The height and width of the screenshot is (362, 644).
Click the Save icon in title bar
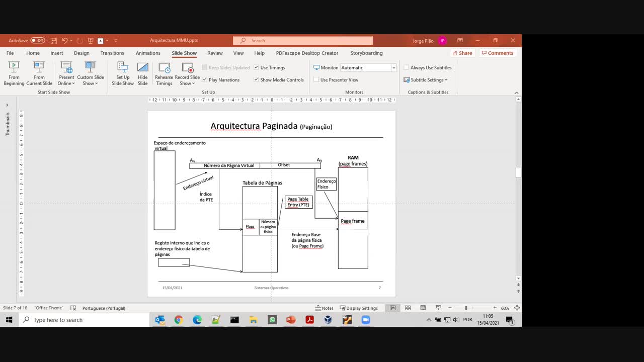coord(54,41)
